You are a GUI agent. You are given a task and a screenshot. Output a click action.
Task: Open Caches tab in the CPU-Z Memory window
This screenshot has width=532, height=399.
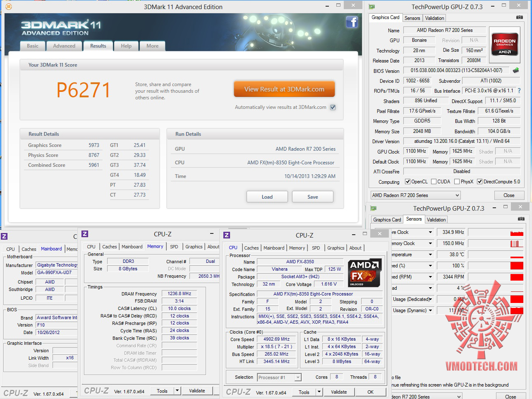pos(110,247)
